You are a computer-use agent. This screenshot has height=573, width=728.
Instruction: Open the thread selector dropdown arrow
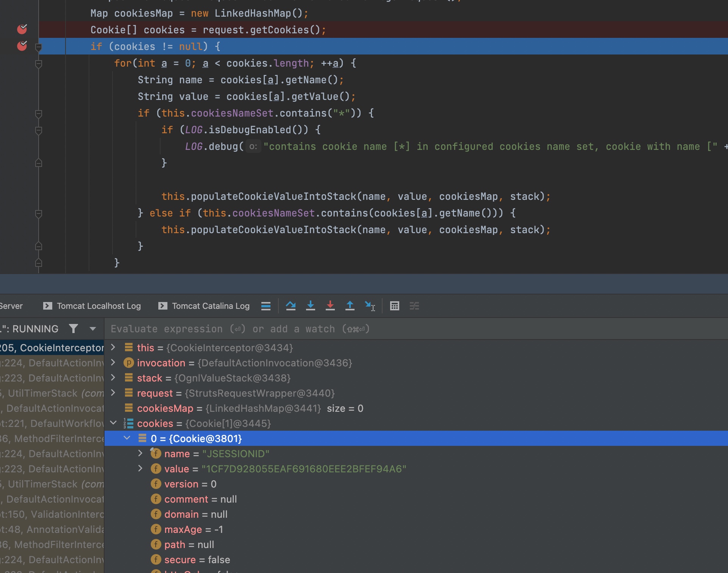coord(92,329)
